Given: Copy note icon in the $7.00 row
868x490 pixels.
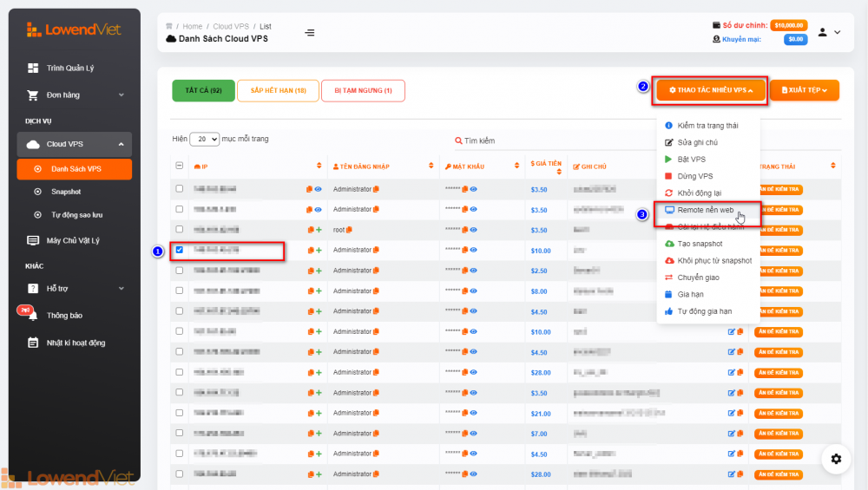Looking at the screenshot, I should tap(740, 434).
